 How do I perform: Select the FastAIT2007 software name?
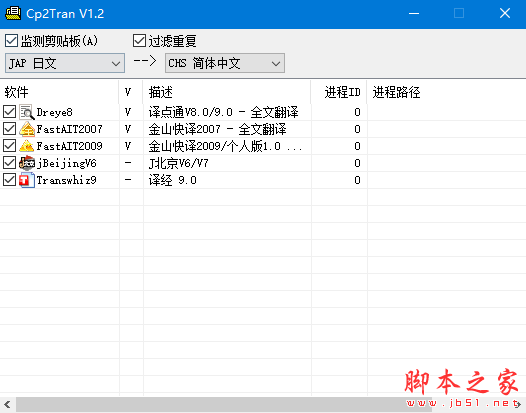click(69, 129)
